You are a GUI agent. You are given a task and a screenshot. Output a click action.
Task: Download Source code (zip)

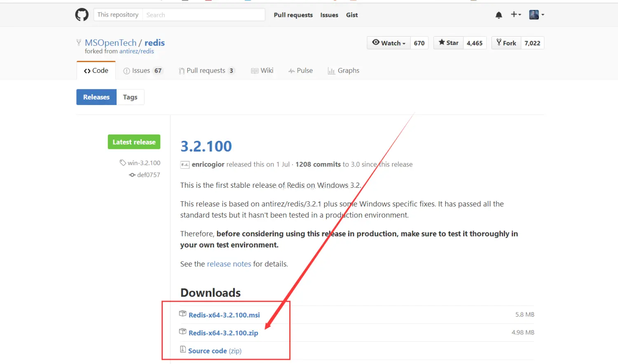point(215,351)
